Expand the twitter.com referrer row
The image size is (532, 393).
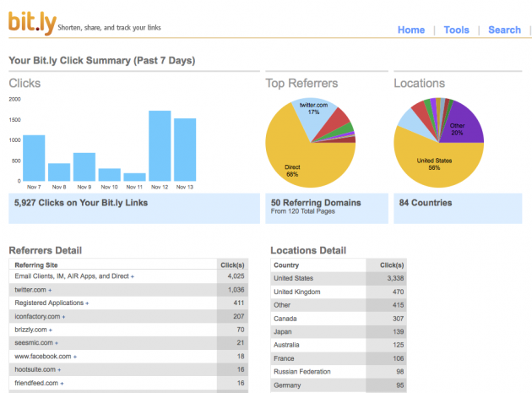[50, 291]
